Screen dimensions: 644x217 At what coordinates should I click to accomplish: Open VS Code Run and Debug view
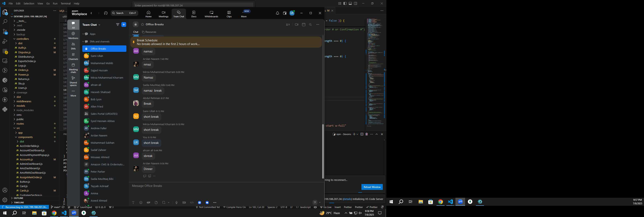[5, 41]
